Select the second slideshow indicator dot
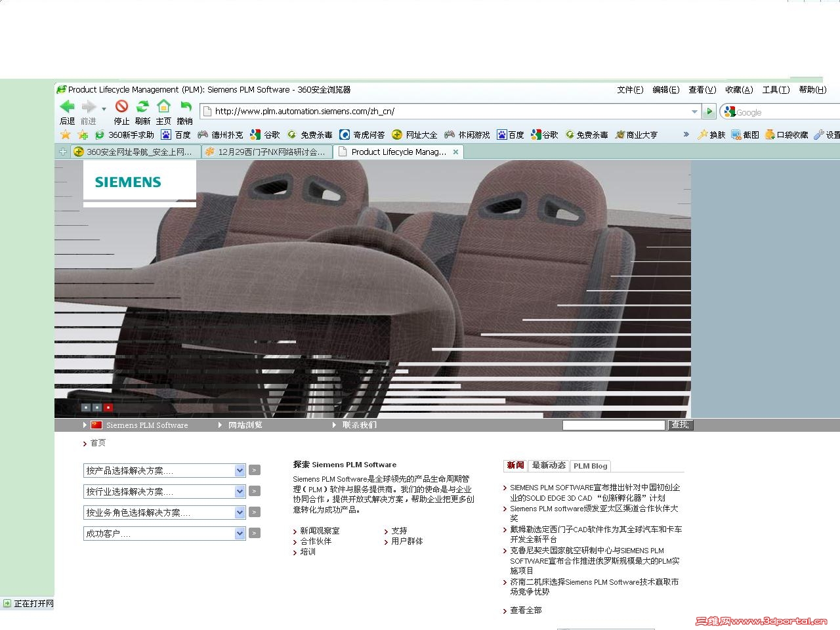 click(96, 408)
